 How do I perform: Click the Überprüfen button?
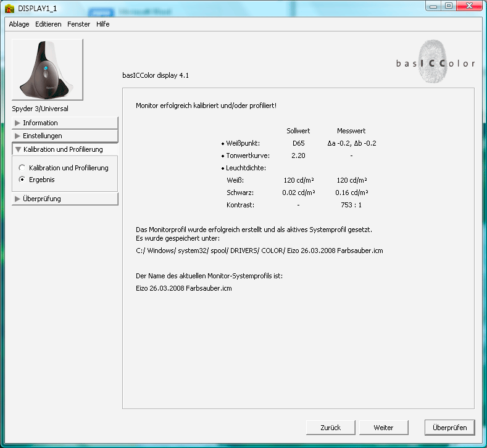tap(449, 427)
